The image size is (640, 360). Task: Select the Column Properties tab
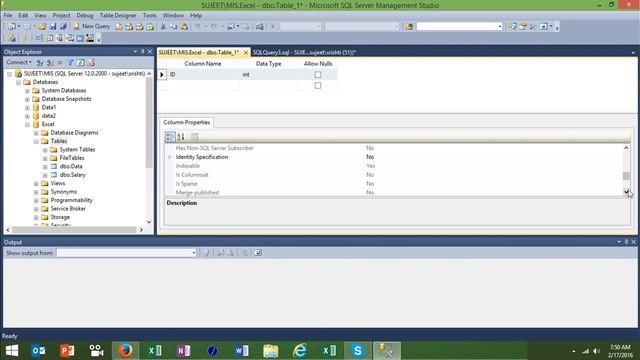click(x=187, y=122)
